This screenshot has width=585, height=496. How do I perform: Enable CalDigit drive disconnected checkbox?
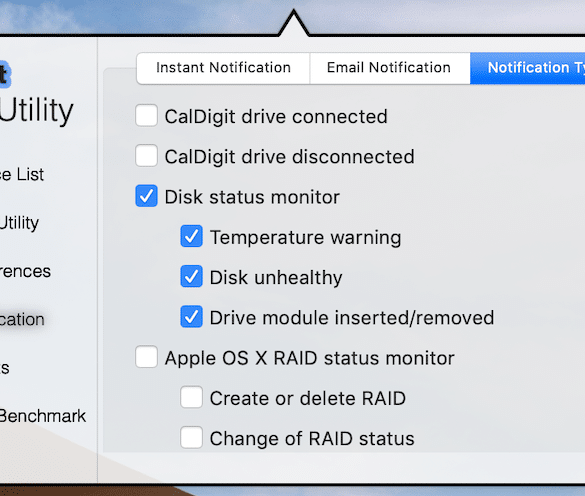pyautogui.click(x=146, y=156)
